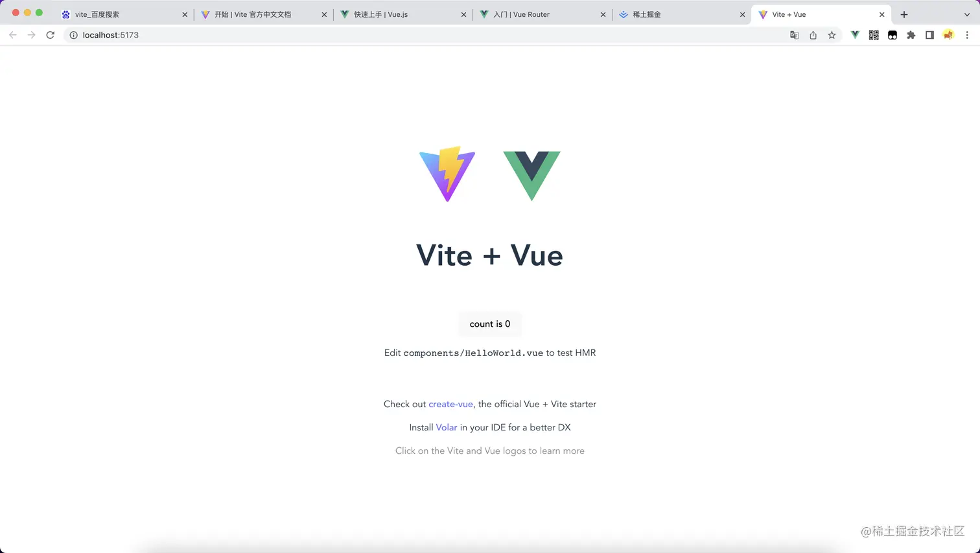Image resolution: width=980 pixels, height=553 pixels.
Task: Open the create-vue link
Action: click(450, 404)
